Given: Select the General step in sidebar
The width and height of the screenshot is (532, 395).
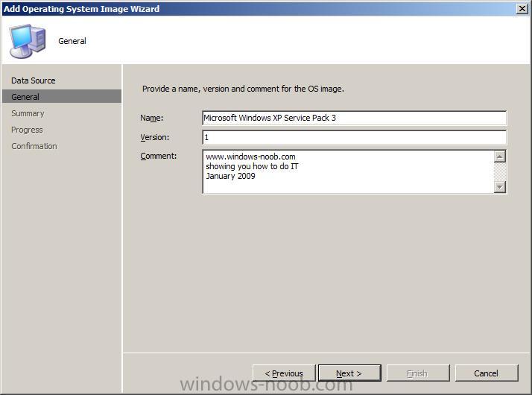Looking at the screenshot, I should [61, 97].
